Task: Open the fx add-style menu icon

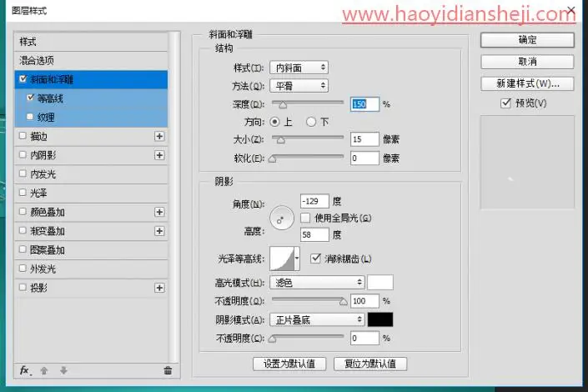Action: [25, 370]
